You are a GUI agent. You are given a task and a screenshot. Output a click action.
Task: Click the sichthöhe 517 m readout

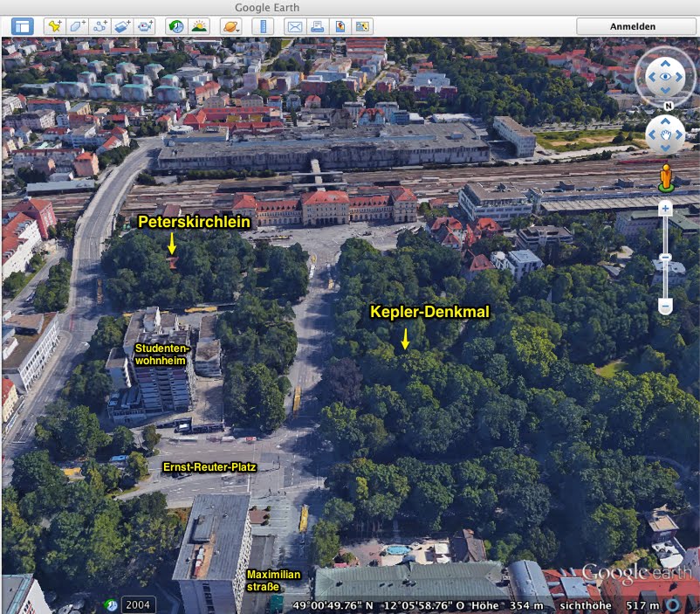[x=609, y=605]
